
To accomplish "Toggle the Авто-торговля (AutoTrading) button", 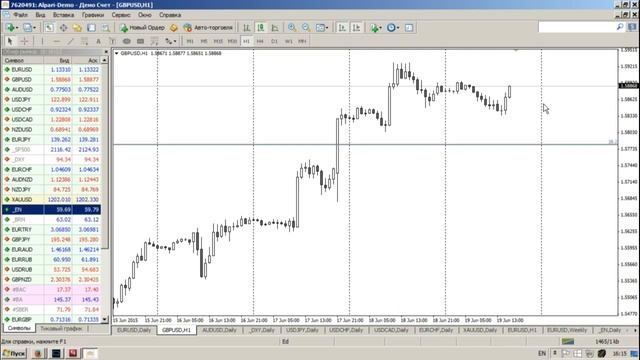I will [x=208, y=28].
